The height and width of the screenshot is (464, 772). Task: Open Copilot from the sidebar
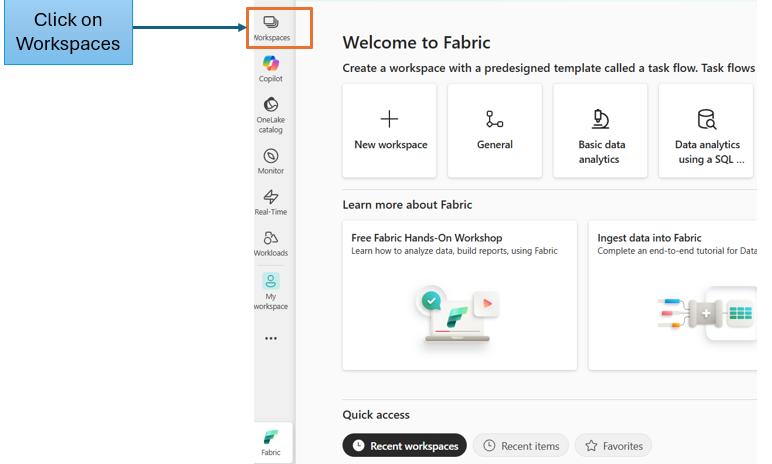[270, 69]
